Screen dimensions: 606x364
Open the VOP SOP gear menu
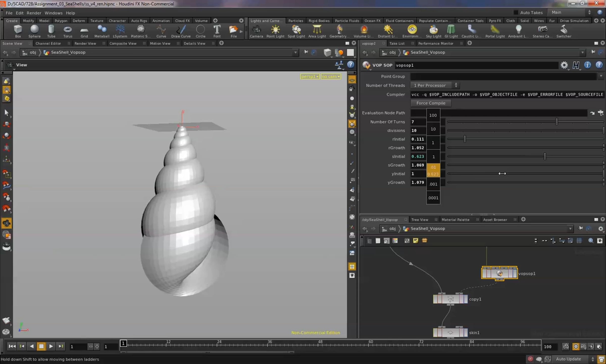coord(564,65)
